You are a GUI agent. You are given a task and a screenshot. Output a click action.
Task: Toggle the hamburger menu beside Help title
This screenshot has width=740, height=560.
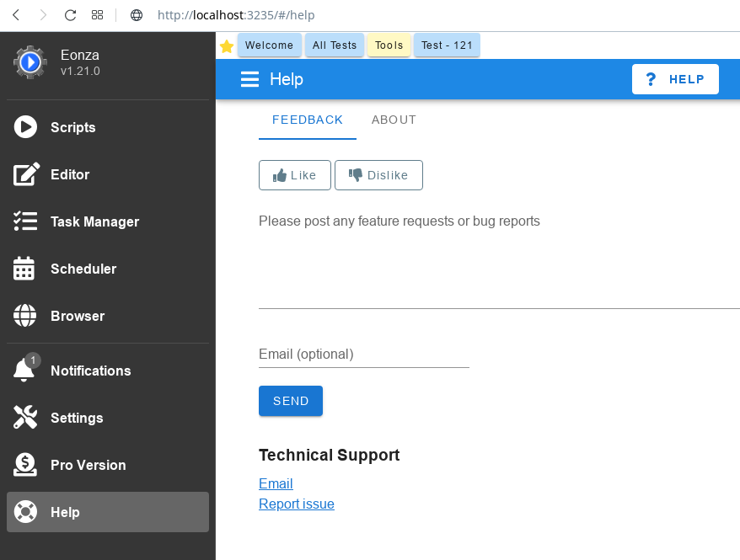(x=249, y=79)
